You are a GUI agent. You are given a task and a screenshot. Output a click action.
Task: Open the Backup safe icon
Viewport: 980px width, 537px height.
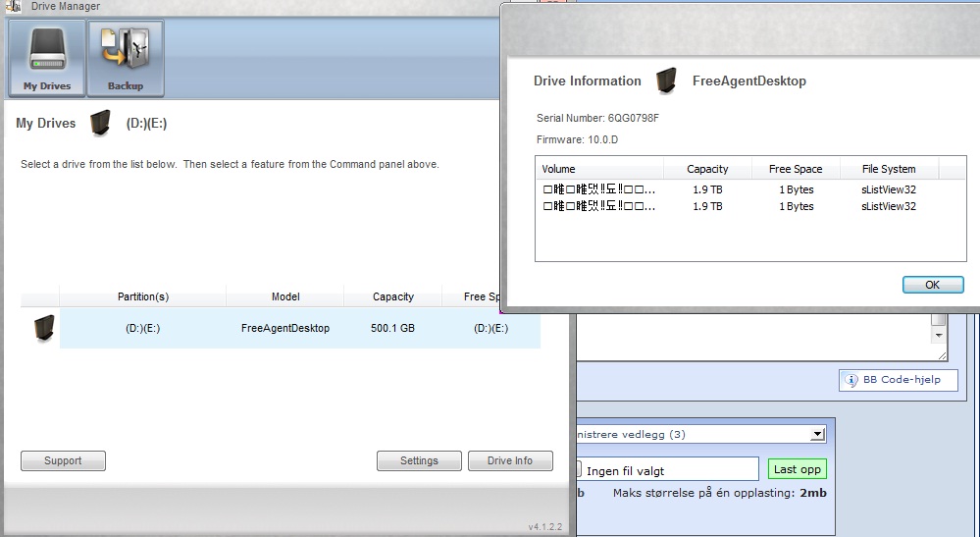pyautogui.click(x=126, y=58)
